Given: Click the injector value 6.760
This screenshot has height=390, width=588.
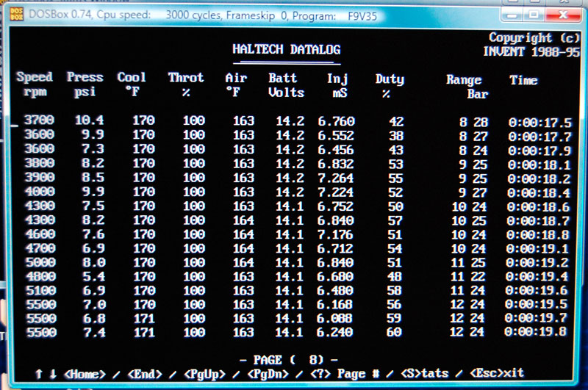Looking at the screenshot, I should coord(337,121).
